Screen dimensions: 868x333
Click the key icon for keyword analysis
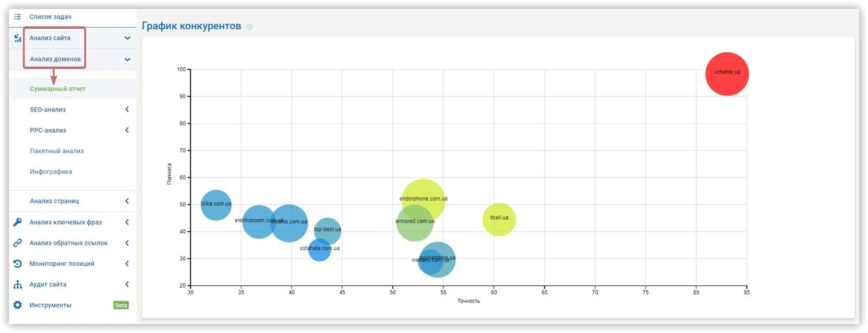click(17, 222)
